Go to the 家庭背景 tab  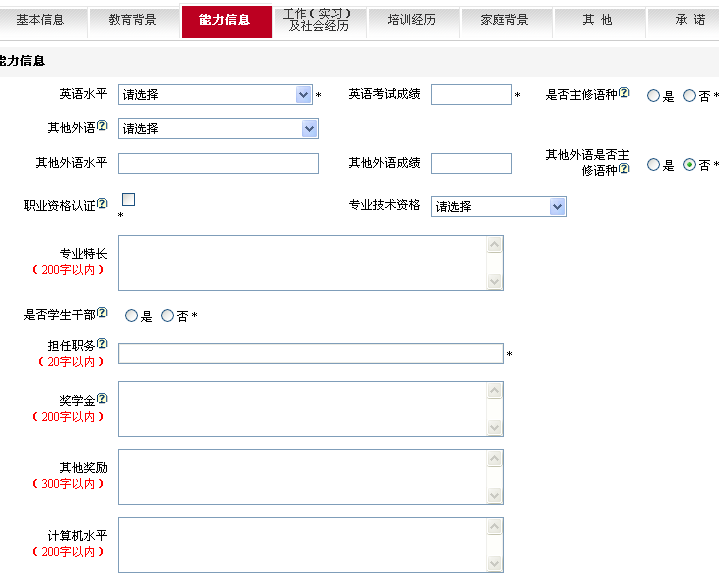[x=504, y=20]
